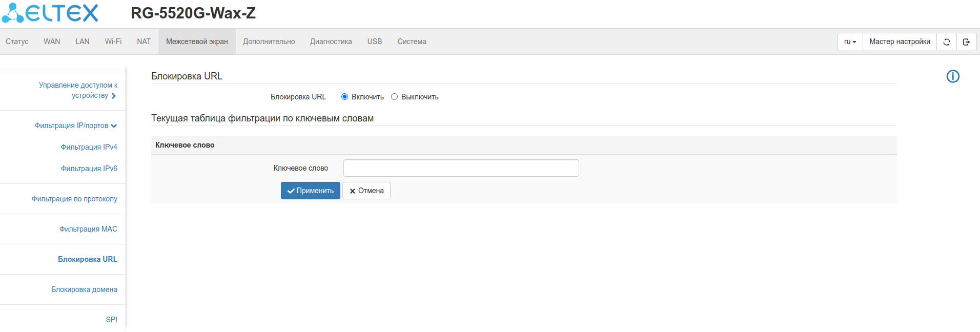Collapse the Фильтрация IP/портов section
980x332 pixels.
(x=75, y=126)
